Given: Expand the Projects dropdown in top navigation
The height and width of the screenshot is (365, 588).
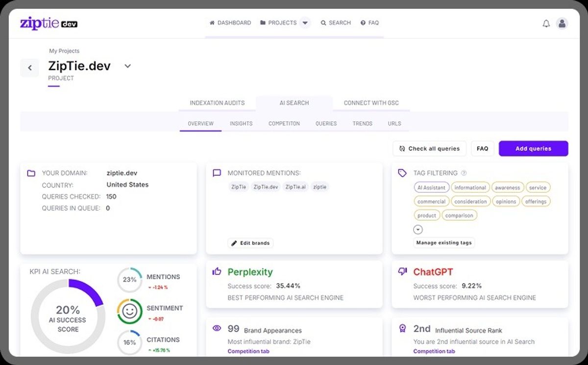Looking at the screenshot, I should point(305,23).
